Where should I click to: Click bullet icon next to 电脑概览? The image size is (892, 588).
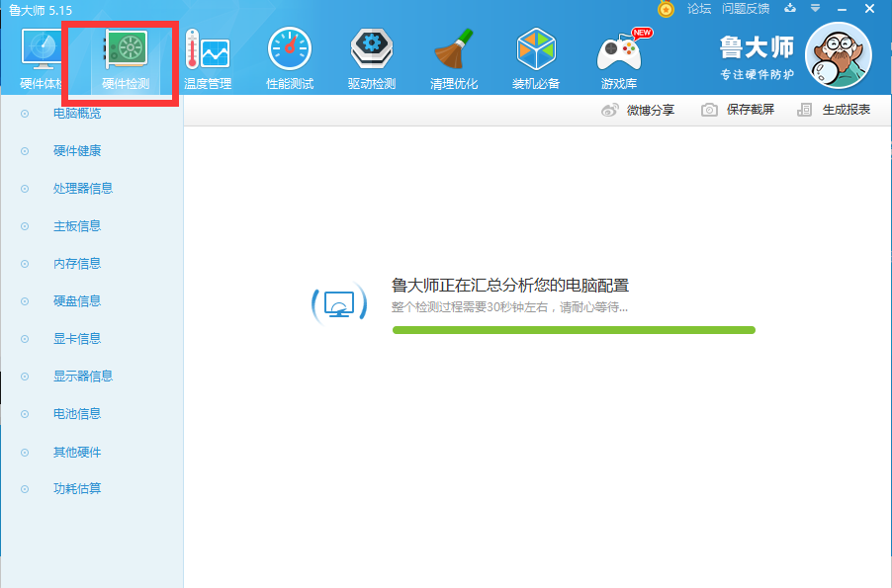pos(25,114)
